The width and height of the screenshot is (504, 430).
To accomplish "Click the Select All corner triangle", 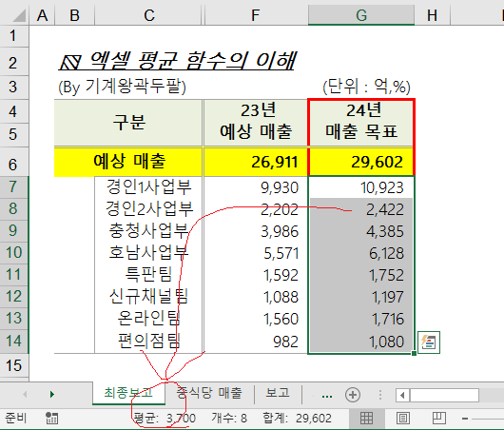I will pyautogui.click(x=19, y=15).
